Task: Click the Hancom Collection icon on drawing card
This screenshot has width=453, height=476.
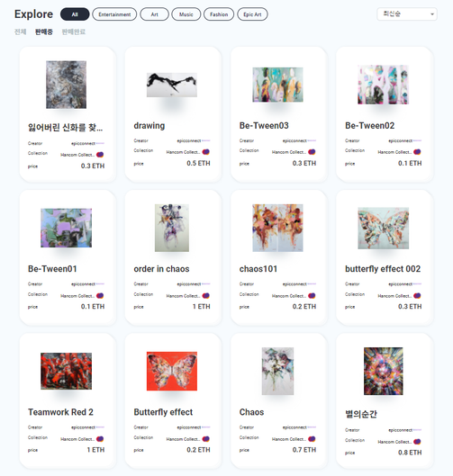Action: pos(206,152)
